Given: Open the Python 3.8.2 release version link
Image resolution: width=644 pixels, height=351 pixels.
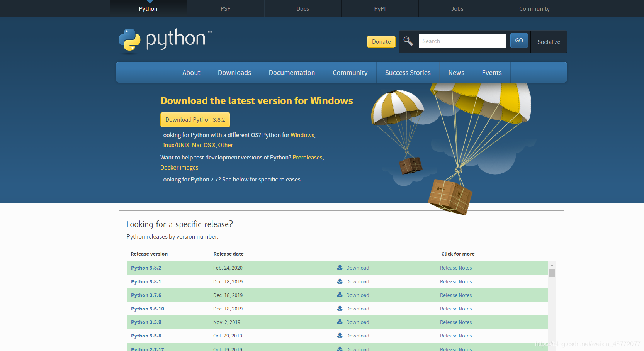Looking at the screenshot, I should [146, 268].
